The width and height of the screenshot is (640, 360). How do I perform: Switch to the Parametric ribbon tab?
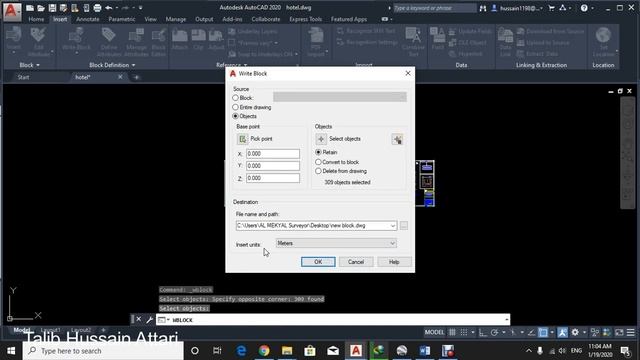pyautogui.click(x=122, y=19)
